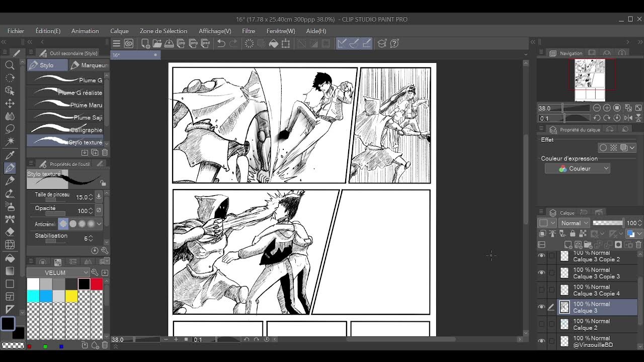Open the layer blending mode Normal dropdown

coord(575,223)
